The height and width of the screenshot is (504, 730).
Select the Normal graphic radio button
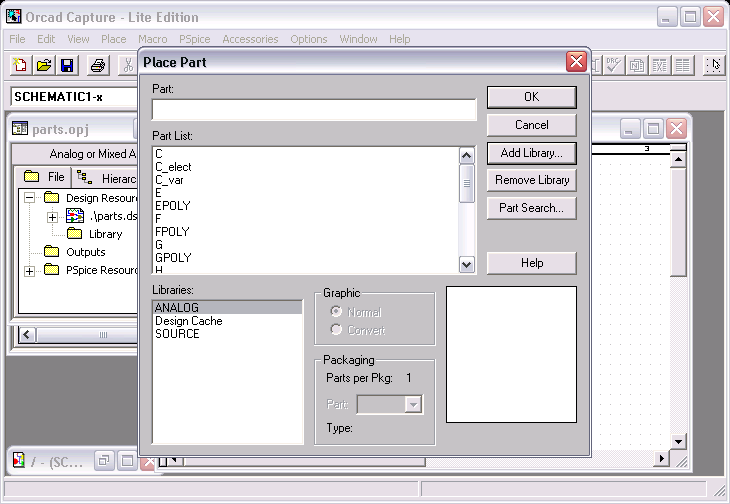click(x=336, y=311)
